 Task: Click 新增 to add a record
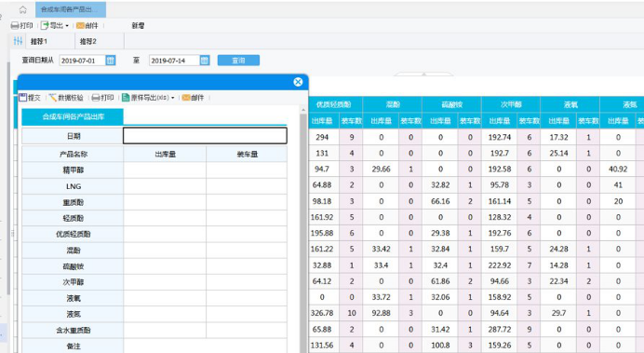click(138, 25)
